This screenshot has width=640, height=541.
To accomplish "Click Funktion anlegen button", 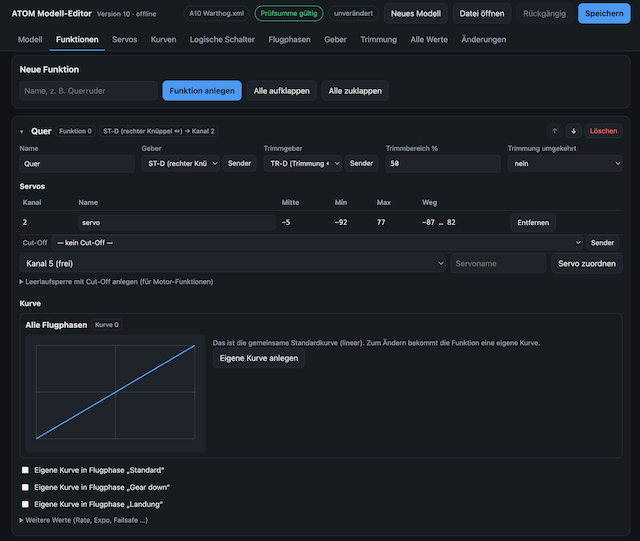I will (202, 91).
